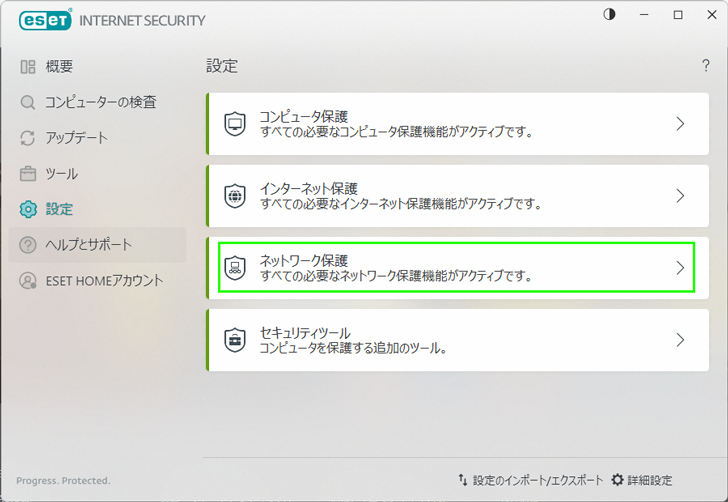Click the コンピュータ保護 shield monitor icon
The width and height of the screenshot is (728, 502).
pos(235,124)
